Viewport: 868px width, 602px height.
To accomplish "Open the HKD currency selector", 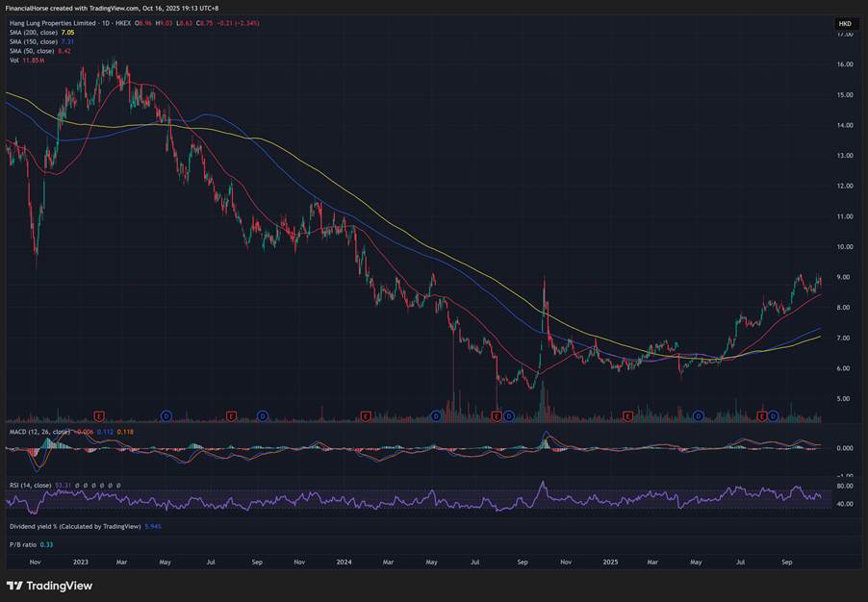I will coord(844,23).
